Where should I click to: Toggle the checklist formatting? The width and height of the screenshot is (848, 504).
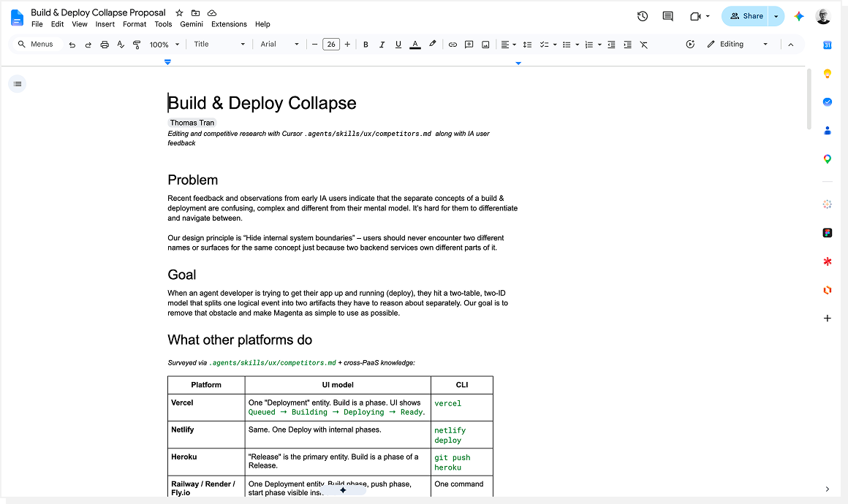pyautogui.click(x=544, y=45)
